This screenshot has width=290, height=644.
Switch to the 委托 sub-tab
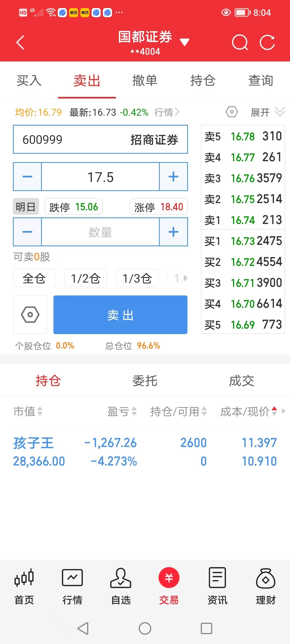point(145,380)
